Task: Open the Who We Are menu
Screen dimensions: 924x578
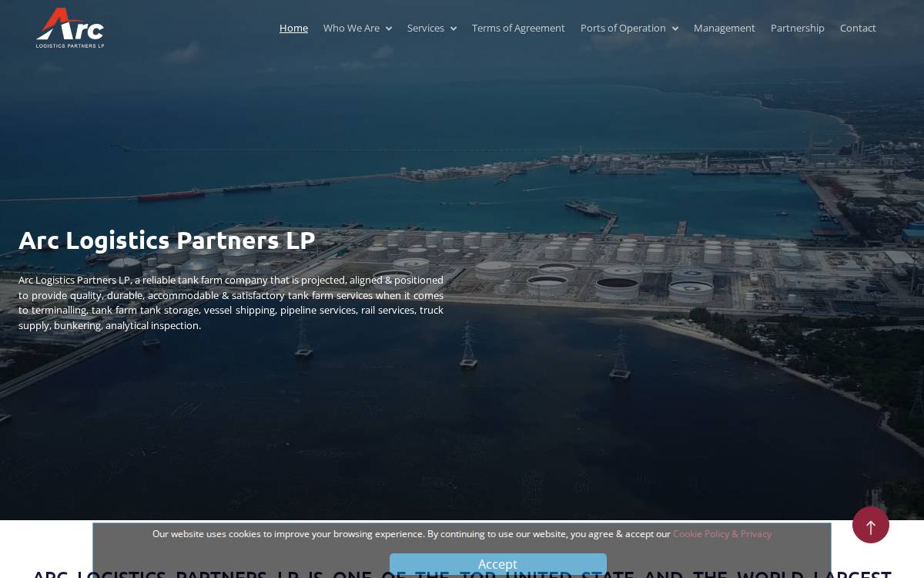Action: pyautogui.click(x=351, y=28)
